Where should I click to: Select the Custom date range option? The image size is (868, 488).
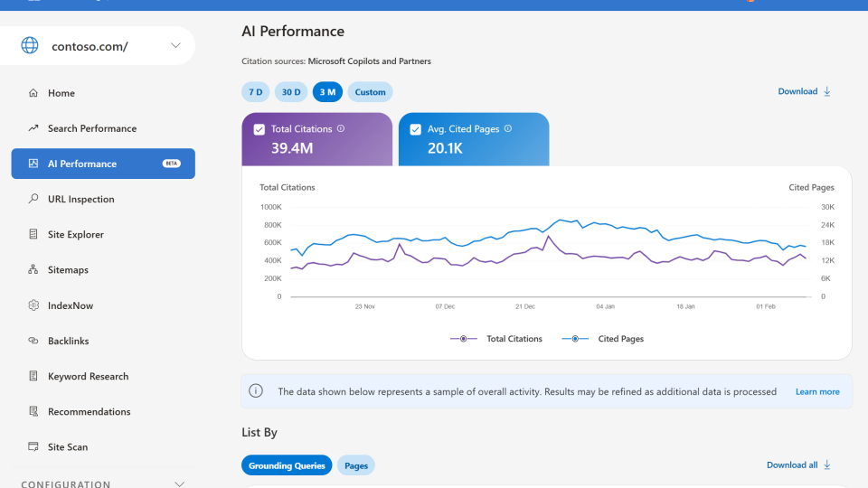[x=370, y=92]
